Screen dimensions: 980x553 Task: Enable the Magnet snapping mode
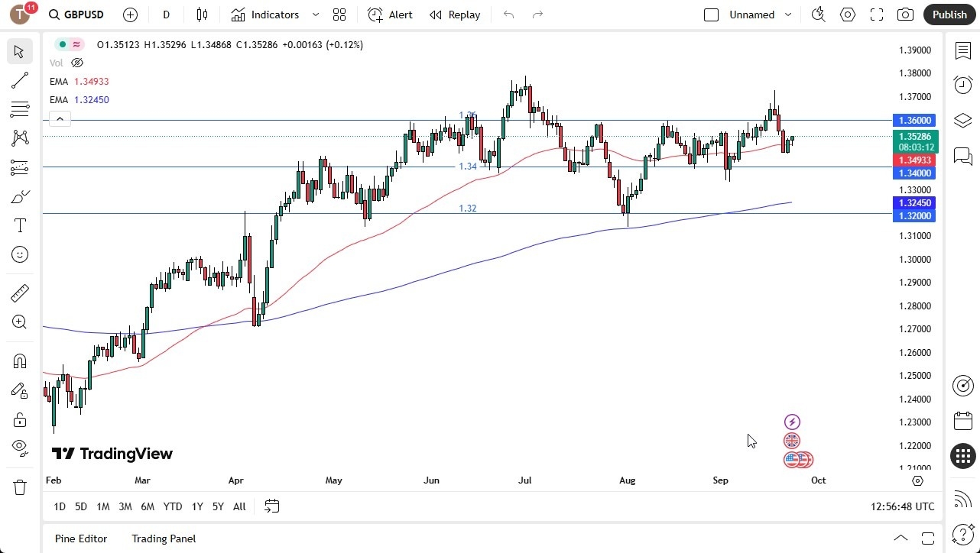click(19, 361)
